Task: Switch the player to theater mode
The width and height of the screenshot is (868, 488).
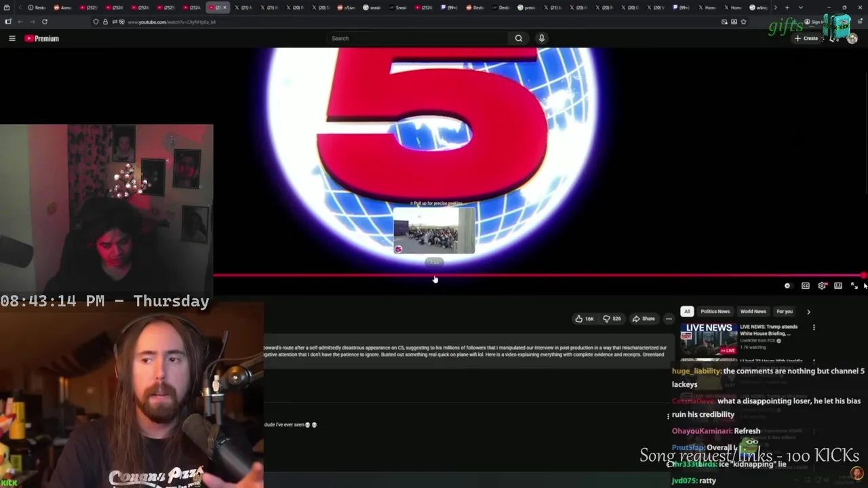Action: pos(838,286)
